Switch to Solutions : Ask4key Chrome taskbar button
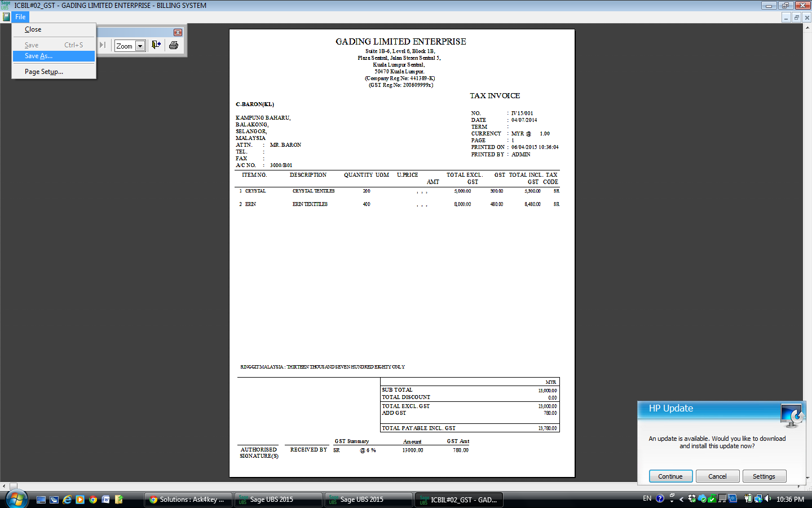812x508 pixels. (188, 500)
